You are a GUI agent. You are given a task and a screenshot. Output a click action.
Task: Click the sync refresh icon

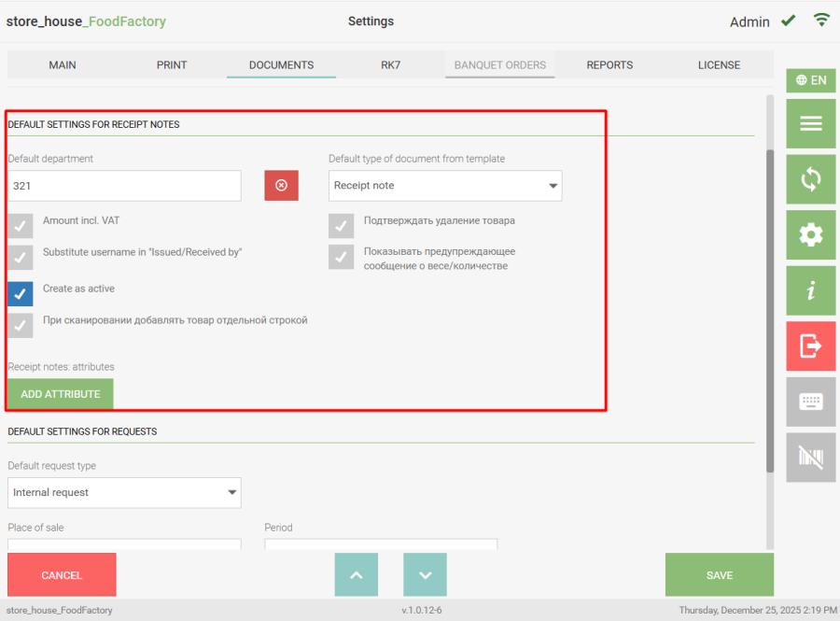(x=810, y=179)
